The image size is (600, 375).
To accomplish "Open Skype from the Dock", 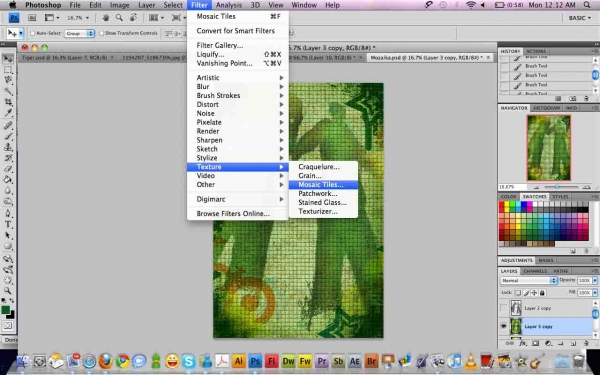I will (189, 361).
